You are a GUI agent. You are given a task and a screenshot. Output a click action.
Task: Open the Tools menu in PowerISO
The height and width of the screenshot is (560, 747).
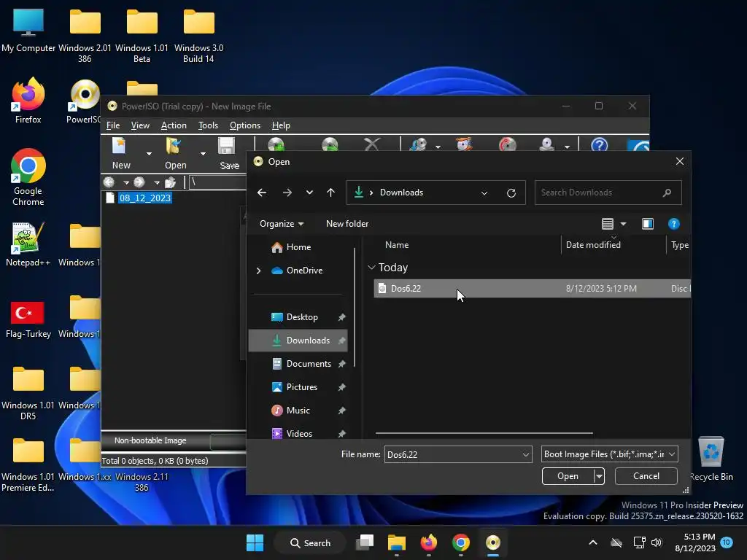(208, 125)
